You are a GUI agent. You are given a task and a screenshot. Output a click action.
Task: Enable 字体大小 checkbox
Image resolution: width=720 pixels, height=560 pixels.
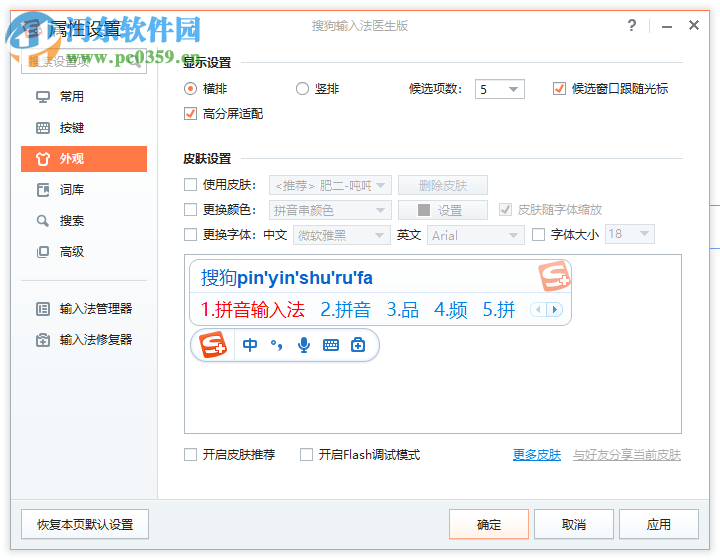[538, 235]
